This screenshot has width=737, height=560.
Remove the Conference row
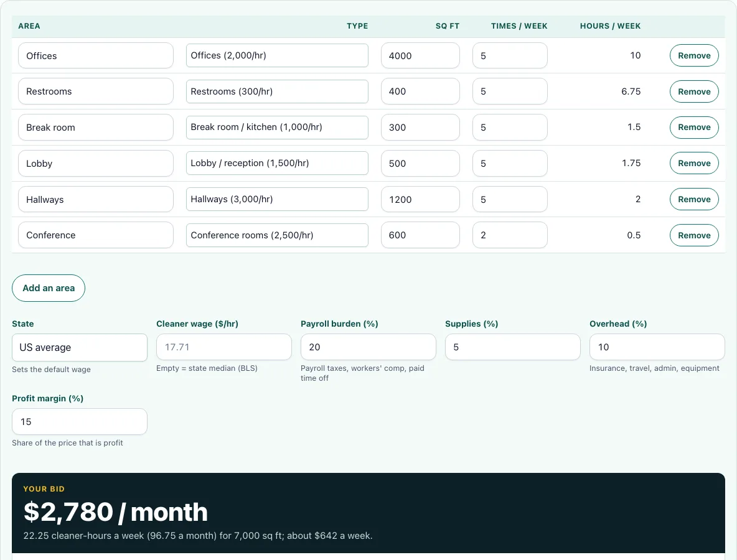pyautogui.click(x=694, y=235)
